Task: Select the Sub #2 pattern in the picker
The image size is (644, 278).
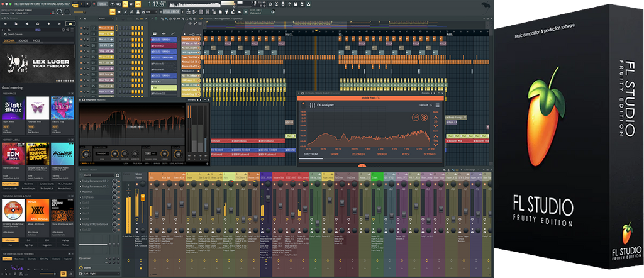Action: click(x=164, y=82)
